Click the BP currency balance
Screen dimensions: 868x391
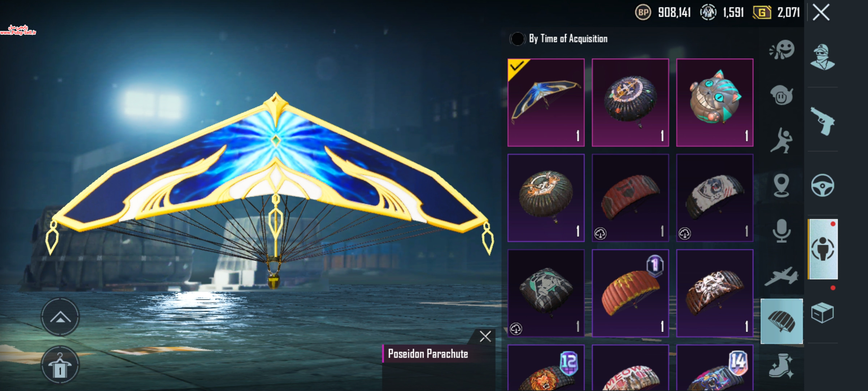tap(663, 12)
